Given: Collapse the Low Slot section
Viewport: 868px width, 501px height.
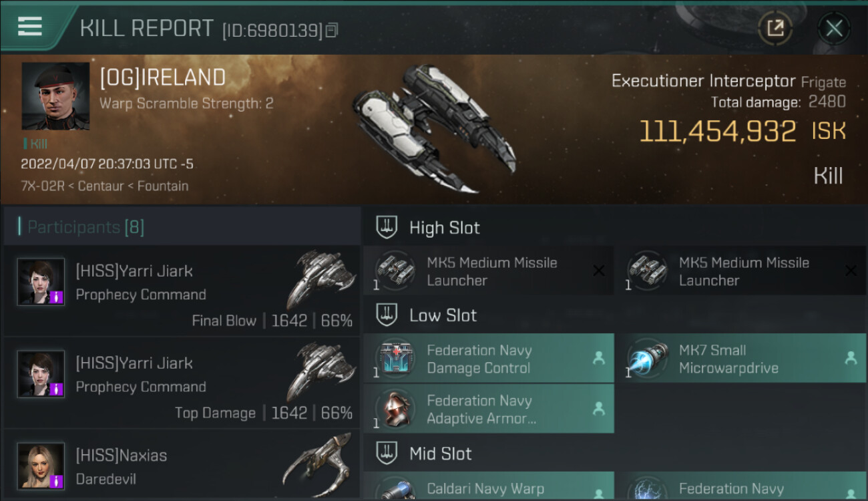Looking at the screenshot, I should pyautogui.click(x=387, y=315).
